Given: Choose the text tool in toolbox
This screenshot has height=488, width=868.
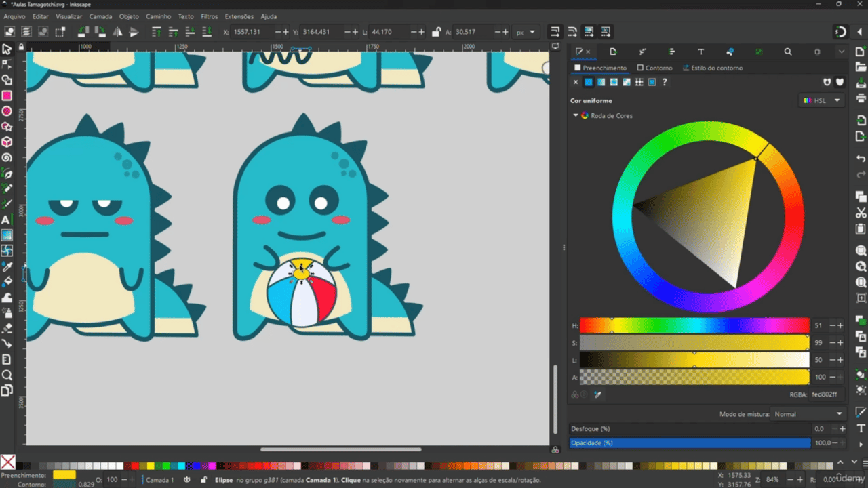Looking at the screenshot, I should point(7,220).
